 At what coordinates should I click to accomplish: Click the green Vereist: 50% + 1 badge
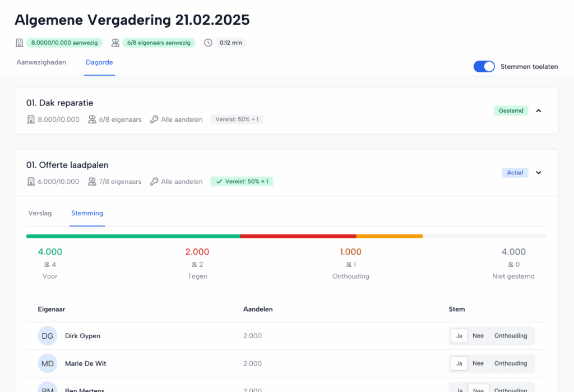tap(242, 182)
